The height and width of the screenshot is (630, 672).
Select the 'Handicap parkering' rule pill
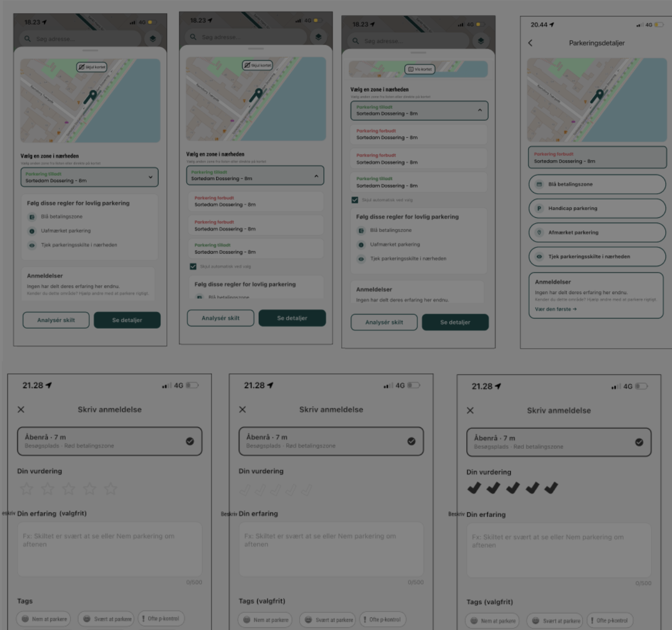597,208
